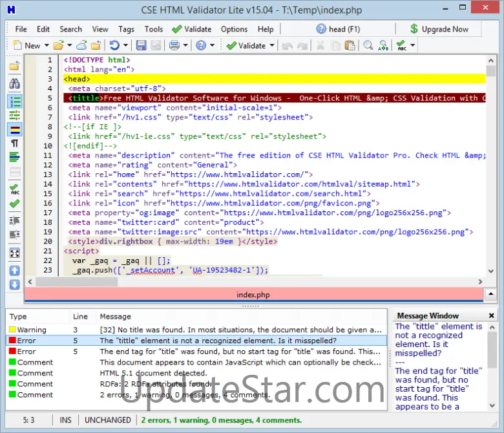The height and width of the screenshot is (433, 504).
Task: Click the sidebar green checkmark validate icon
Action: pos(14,204)
